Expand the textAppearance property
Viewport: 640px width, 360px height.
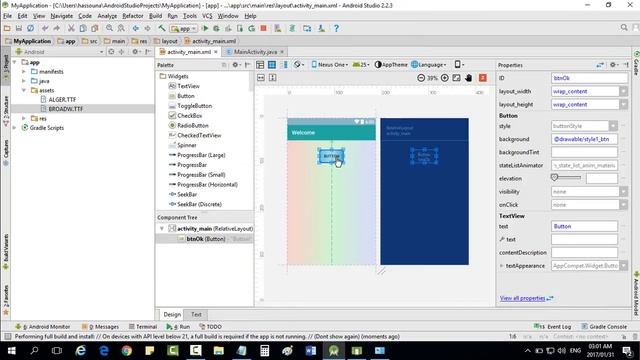[x=502, y=266]
